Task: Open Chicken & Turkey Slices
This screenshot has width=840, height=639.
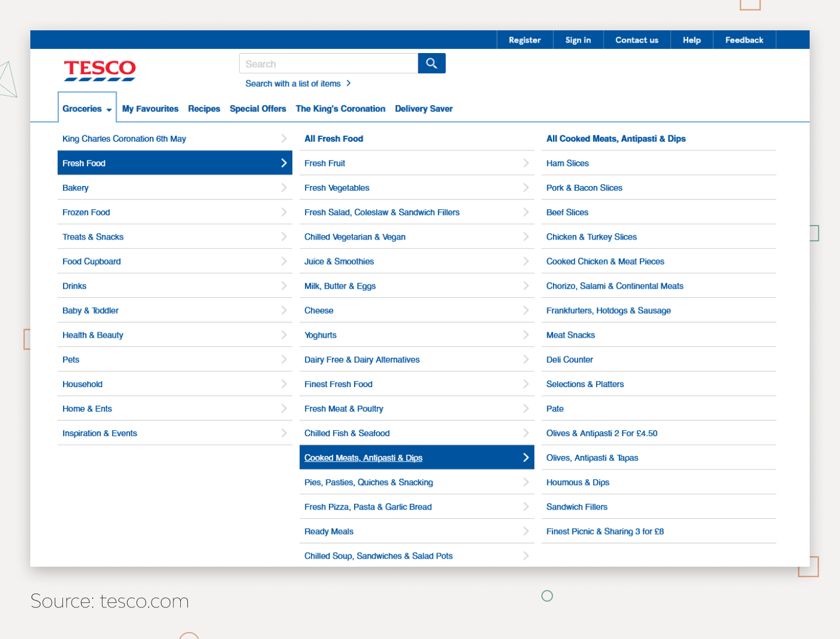Action: click(x=591, y=237)
